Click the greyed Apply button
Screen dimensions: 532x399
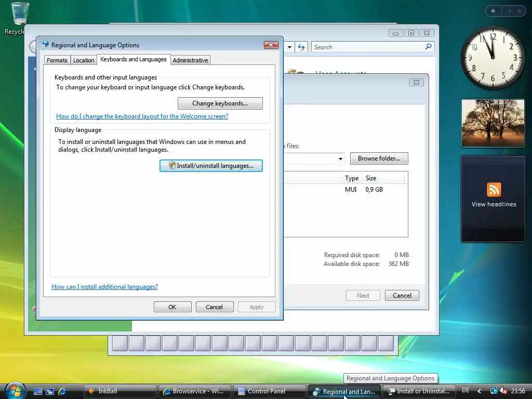(257, 307)
